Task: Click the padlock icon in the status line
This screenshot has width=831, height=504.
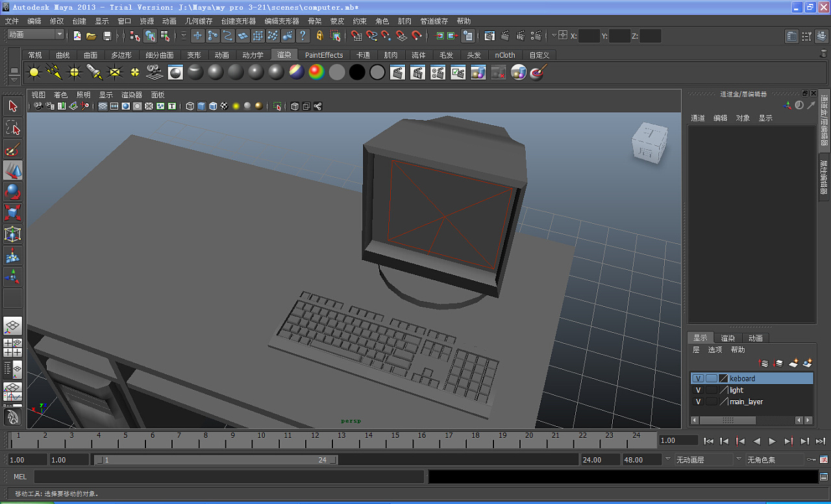Action: pyautogui.click(x=319, y=36)
